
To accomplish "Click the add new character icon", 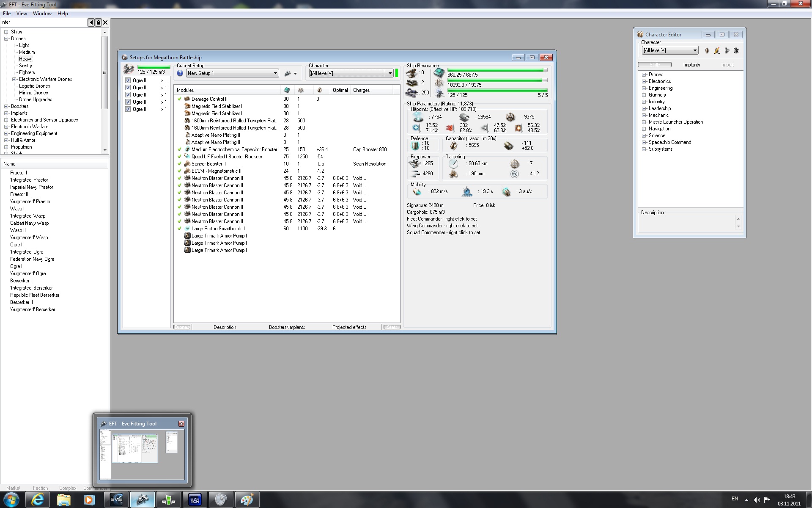I will [x=707, y=51].
